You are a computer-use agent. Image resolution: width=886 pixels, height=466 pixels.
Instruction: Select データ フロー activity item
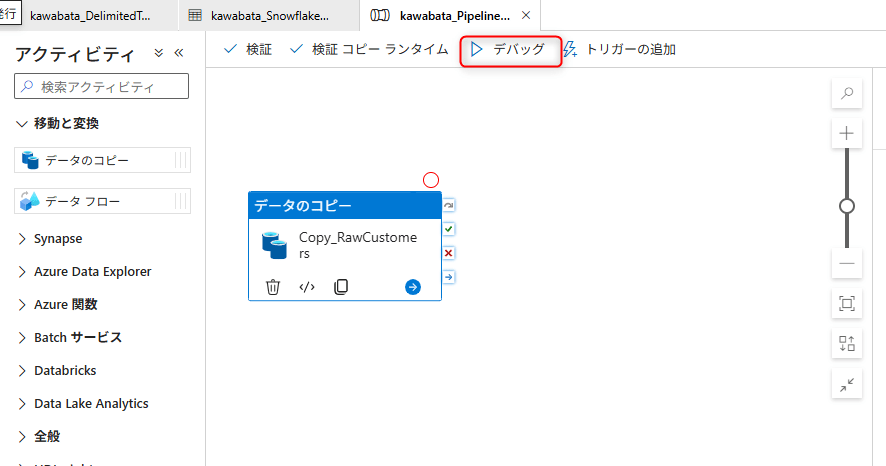point(102,201)
